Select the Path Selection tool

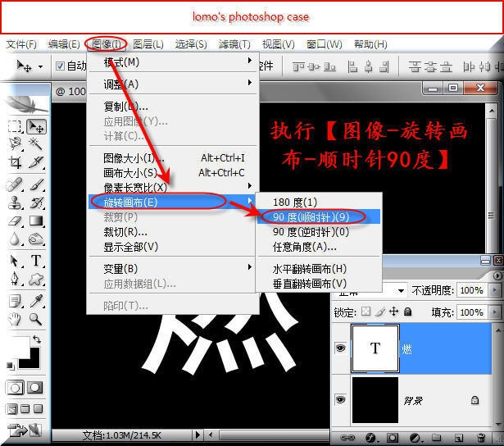(14, 261)
